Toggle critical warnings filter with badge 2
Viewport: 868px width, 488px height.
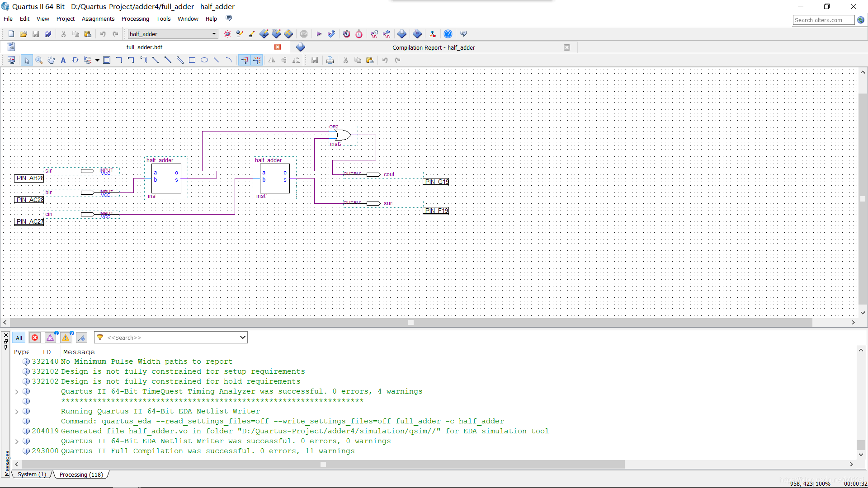(x=50, y=338)
